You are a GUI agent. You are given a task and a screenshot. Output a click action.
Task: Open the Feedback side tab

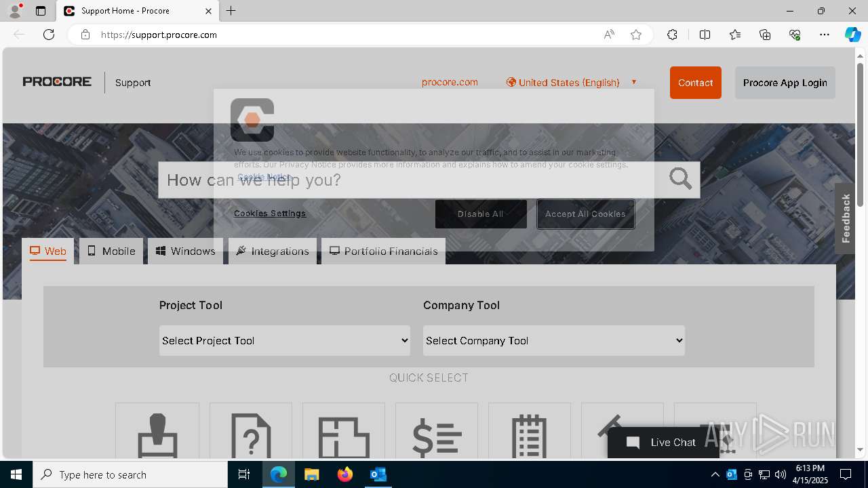pos(845,218)
